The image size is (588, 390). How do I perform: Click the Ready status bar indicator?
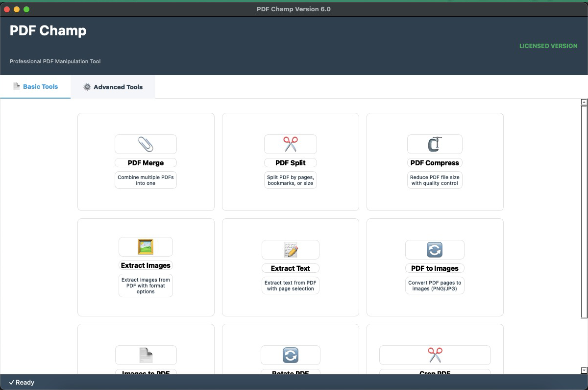pyautogui.click(x=22, y=382)
